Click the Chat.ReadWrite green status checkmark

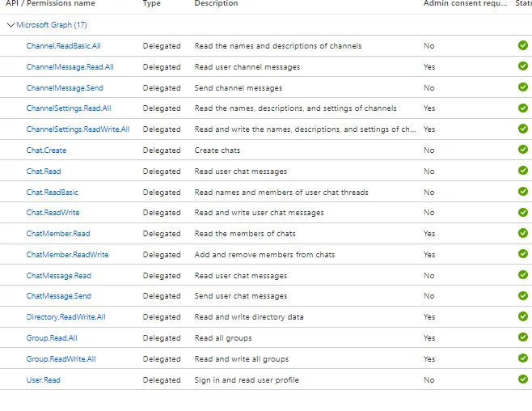[523, 212]
